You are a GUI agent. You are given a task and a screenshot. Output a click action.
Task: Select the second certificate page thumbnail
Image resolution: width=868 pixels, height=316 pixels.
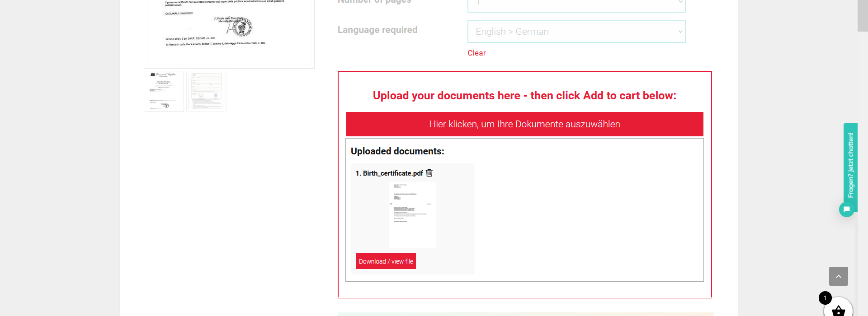207,91
